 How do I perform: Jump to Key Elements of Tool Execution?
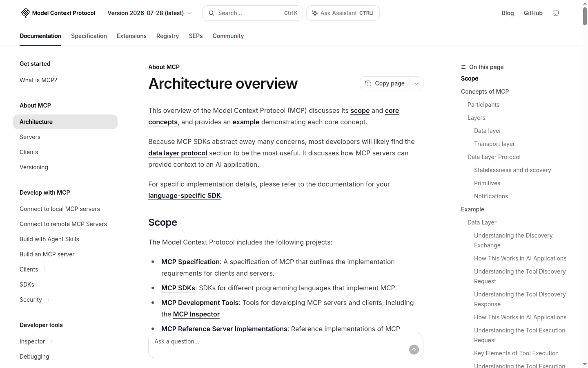[x=516, y=353]
